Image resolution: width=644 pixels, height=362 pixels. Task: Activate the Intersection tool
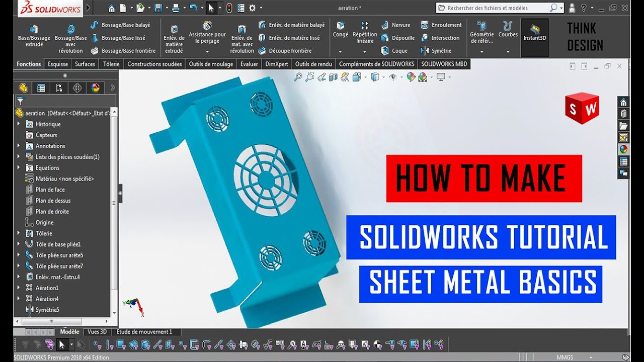pyautogui.click(x=440, y=38)
